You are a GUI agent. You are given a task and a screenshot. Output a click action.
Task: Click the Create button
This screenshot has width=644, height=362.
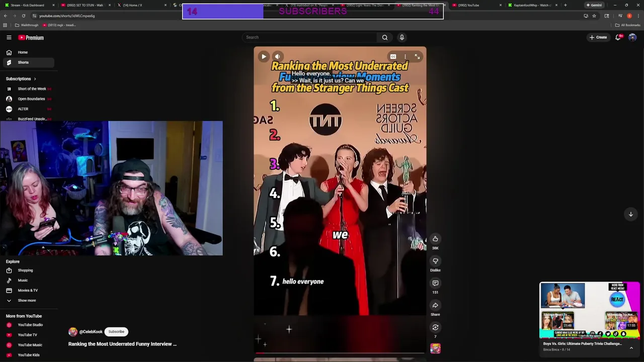599,37
